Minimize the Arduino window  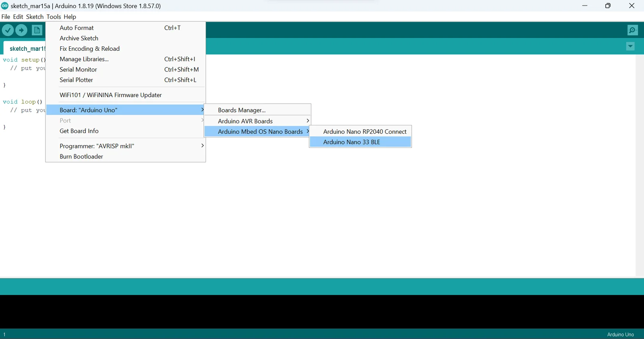pyautogui.click(x=585, y=6)
